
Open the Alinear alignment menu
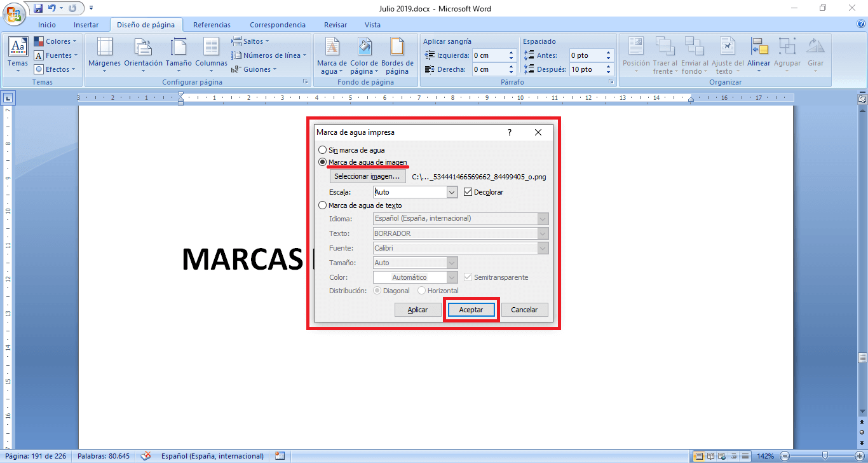pyautogui.click(x=759, y=55)
